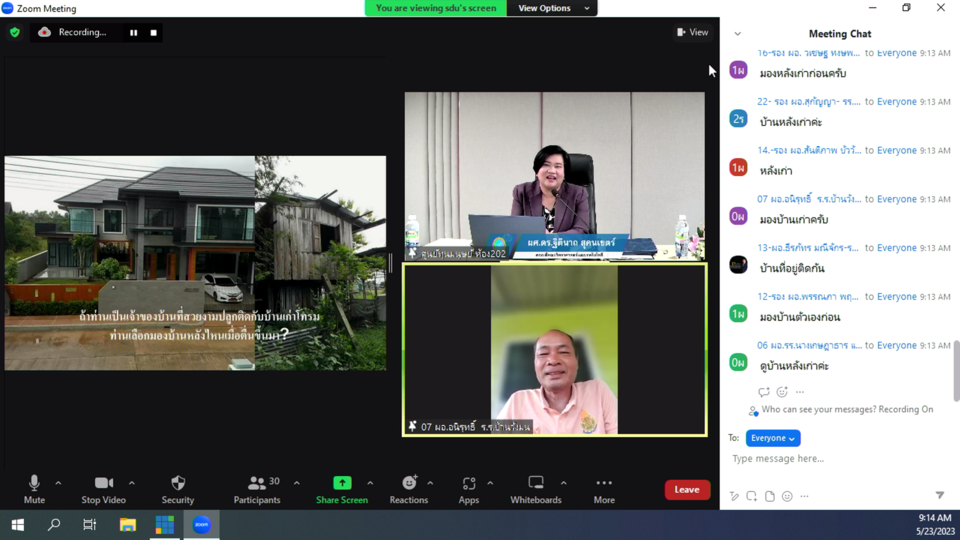960x540 pixels.
Task: Expand arrow beside Reactions
Action: 430,483
